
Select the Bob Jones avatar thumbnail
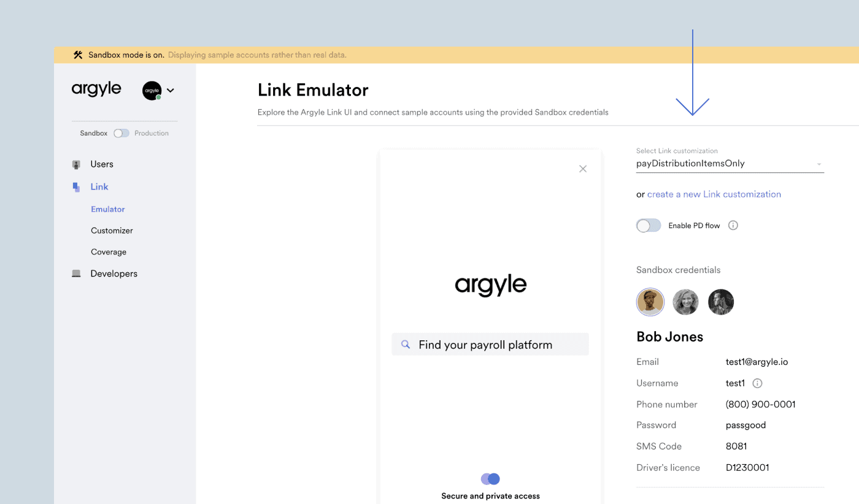pyautogui.click(x=650, y=302)
